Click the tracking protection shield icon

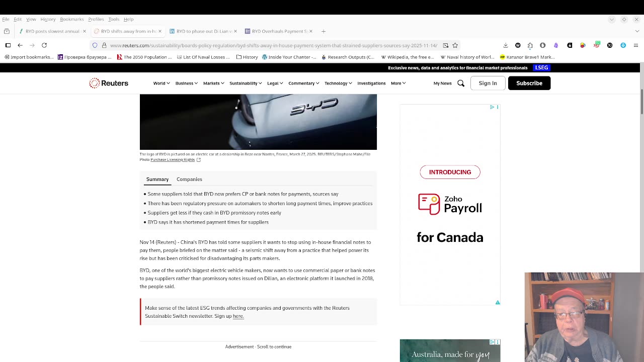tap(95, 45)
